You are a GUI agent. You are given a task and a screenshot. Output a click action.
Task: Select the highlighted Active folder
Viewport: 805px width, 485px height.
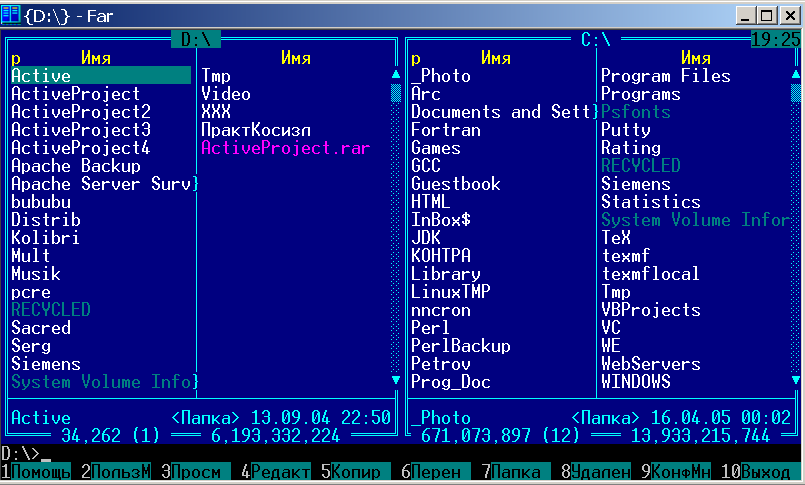pyautogui.click(x=101, y=75)
